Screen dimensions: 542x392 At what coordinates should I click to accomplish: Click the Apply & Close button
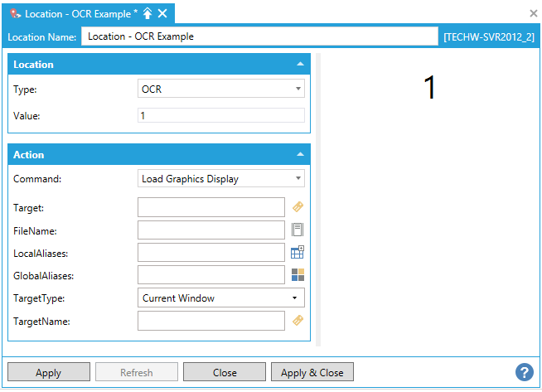coord(312,372)
